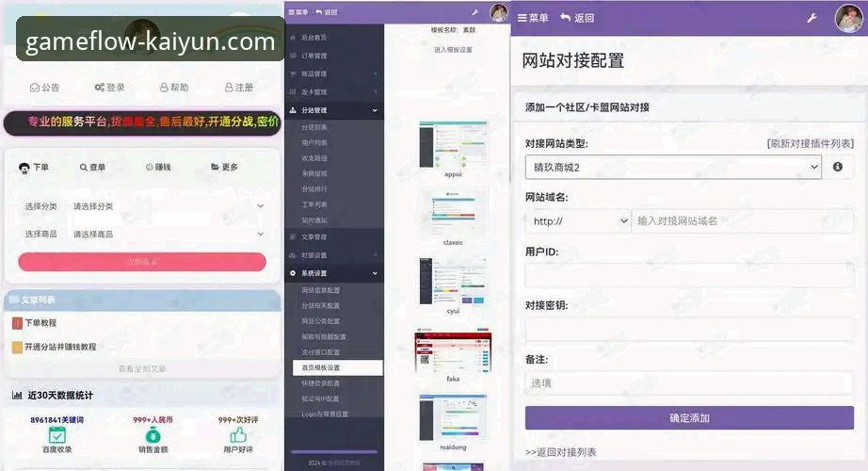Click the info icon beside website type
Viewport: 868px width, 471px height.
pos(838,167)
